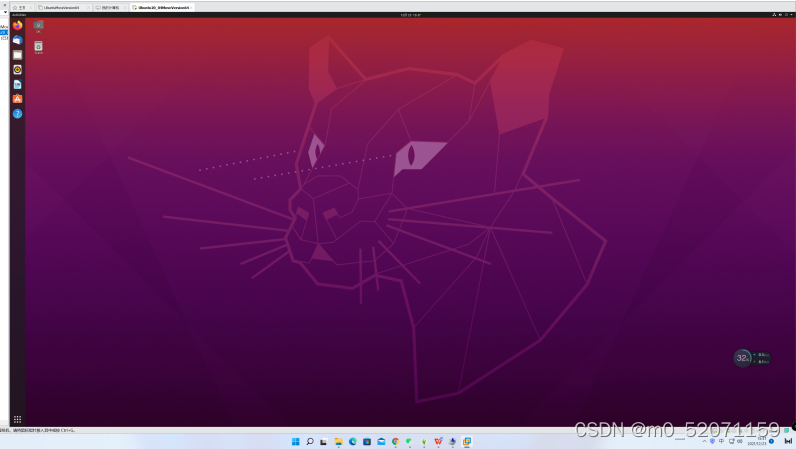This screenshot has width=796, height=449.
Task: Click the volume icon in Ubuntu top bar
Action: (780, 15)
